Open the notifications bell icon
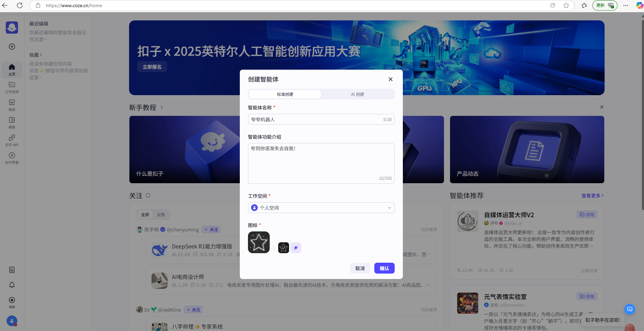 (x=12, y=285)
